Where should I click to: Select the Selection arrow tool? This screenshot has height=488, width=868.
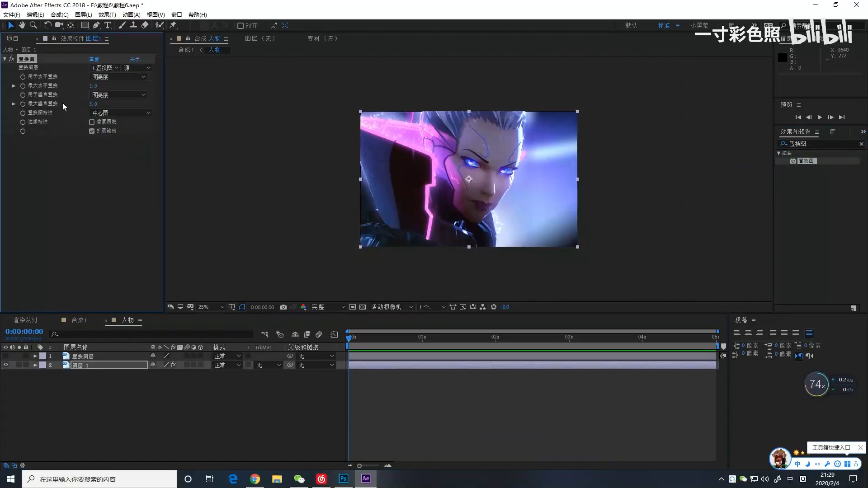point(11,25)
